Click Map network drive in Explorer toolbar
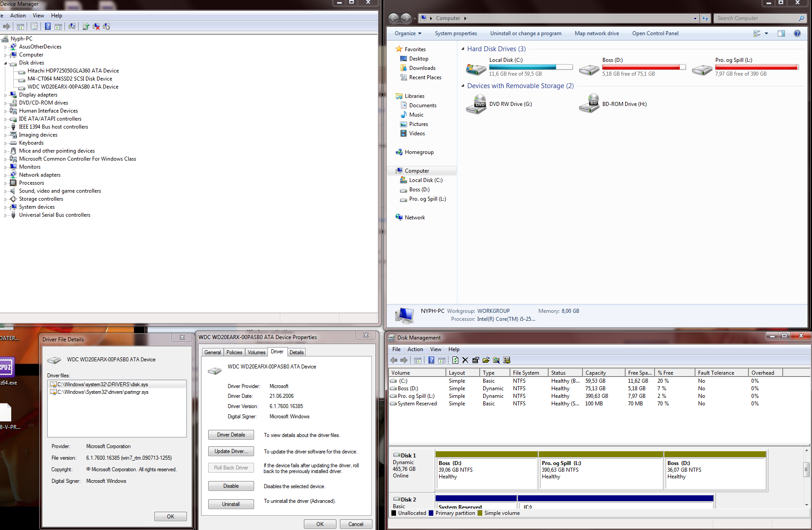Viewport: 812px width, 530px height. [597, 33]
